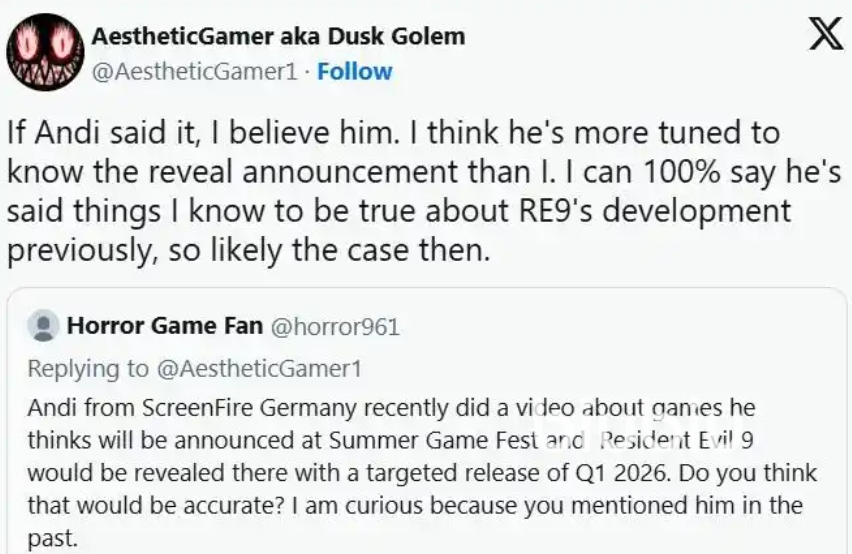Open AestheticGamer's profile avatar picture
The image size is (852, 554).
(x=42, y=54)
